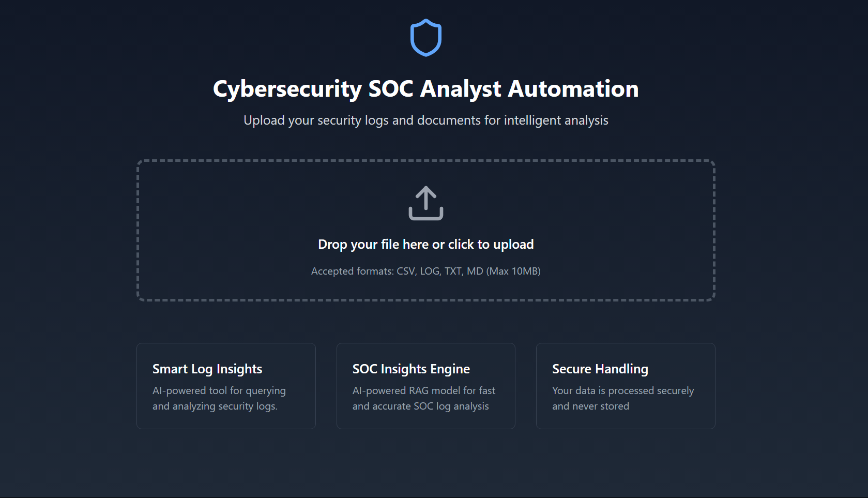
Task: Click the accepted formats text
Action: (425, 270)
